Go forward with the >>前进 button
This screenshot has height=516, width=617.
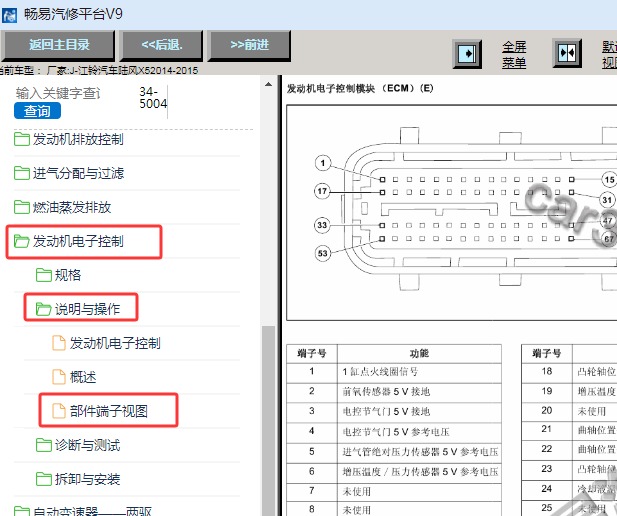[249, 45]
